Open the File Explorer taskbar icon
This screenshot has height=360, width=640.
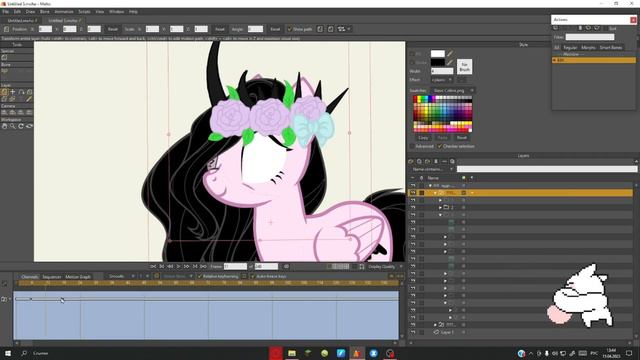point(292,353)
